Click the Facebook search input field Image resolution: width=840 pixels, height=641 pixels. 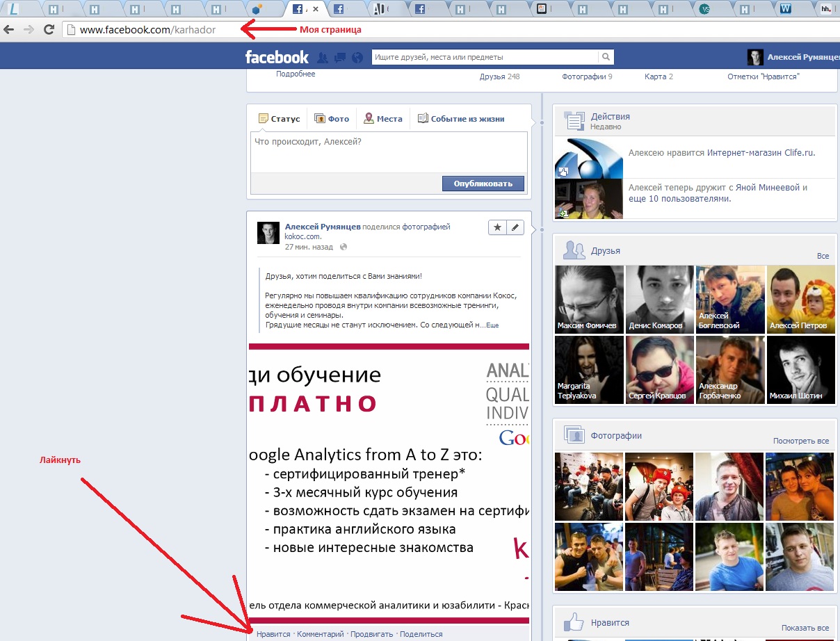[x=485, y=57]
